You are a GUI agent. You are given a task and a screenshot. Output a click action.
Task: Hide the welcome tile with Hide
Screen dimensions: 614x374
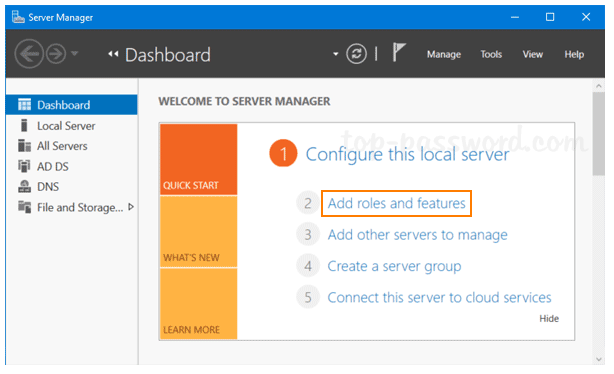(549, 318)
